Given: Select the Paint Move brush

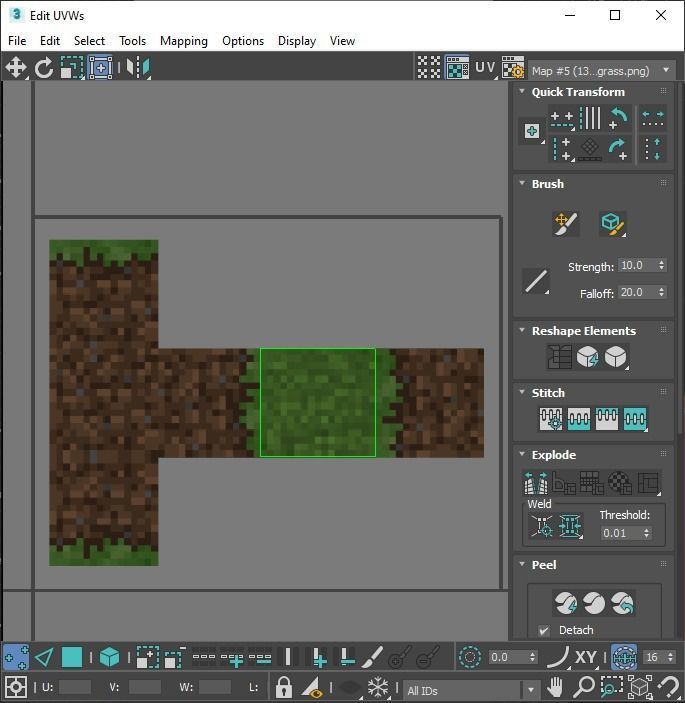Looking at the screenshot, I should [566, 224].
